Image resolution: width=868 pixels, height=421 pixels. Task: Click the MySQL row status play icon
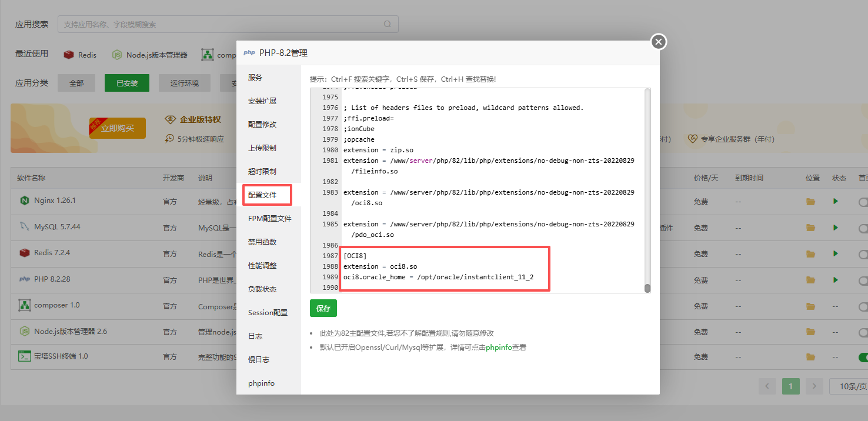pyautogui.click(x=835, y=228)
